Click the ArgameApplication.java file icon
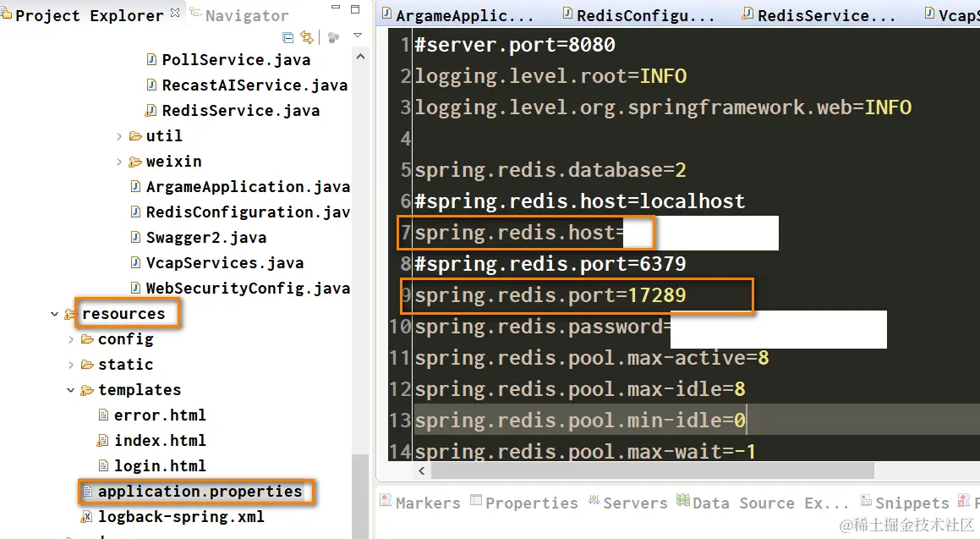 [135, 186]
